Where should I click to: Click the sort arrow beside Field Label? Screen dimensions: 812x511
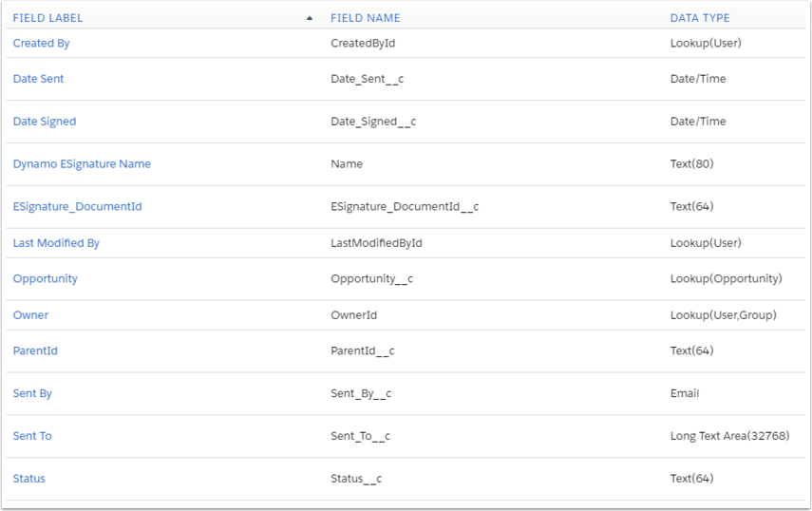point(310,18)
